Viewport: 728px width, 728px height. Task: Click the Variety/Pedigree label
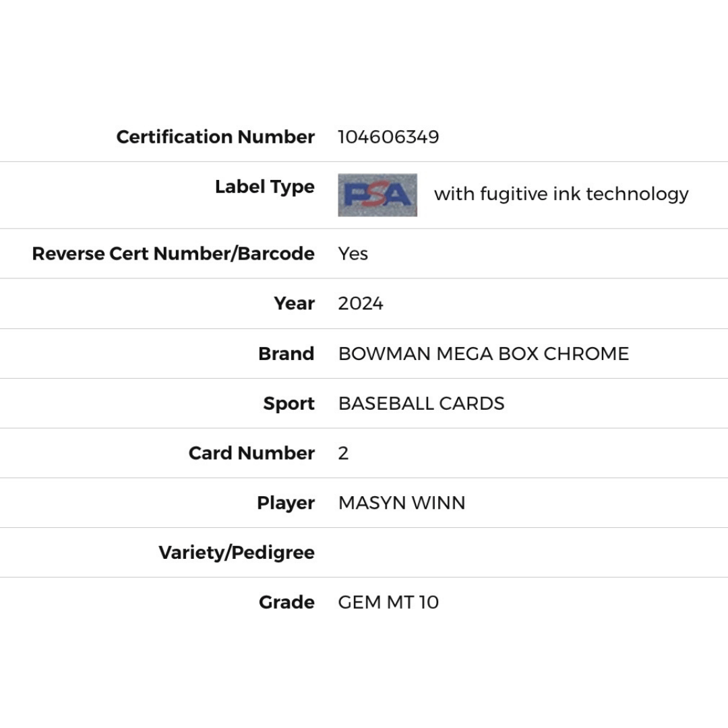(x=237, y=553)
